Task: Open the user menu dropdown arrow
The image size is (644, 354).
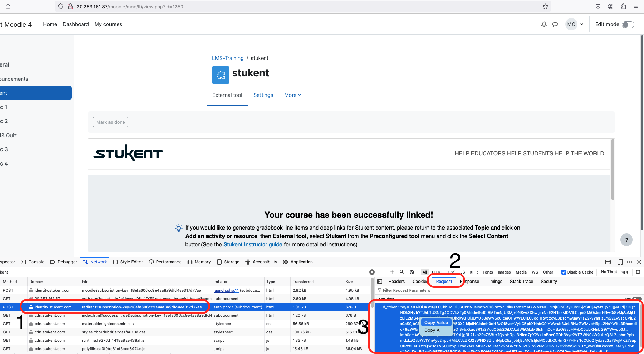Action: (x=582, y=24)
